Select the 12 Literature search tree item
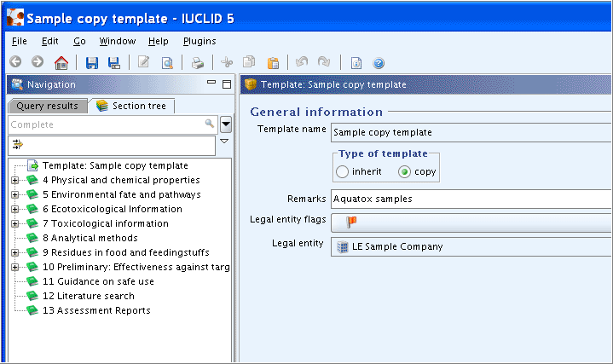Viewport: 613px width, 364px height. click(89, 296)
